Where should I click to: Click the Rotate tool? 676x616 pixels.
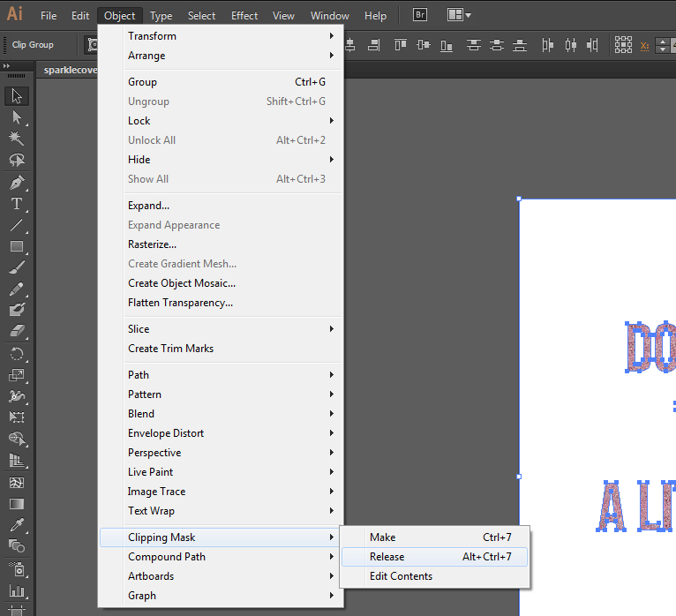(x=17, y=353)
